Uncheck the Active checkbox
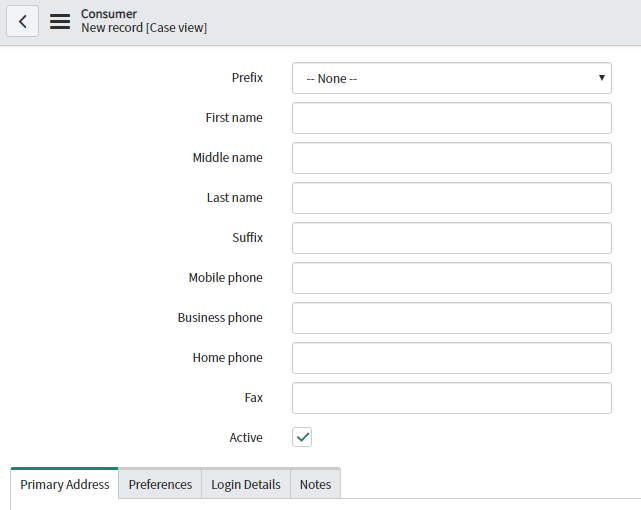The image size is (641, 510). (x=302, y=437)
